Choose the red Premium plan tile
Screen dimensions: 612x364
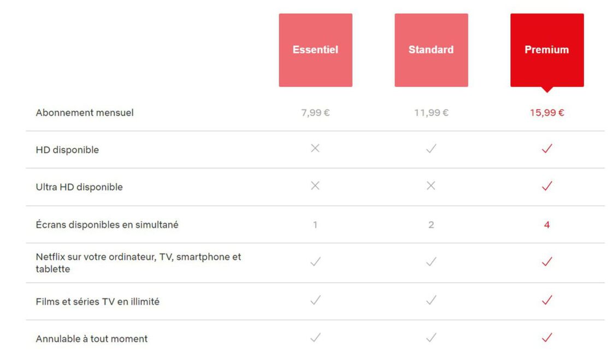547,50
